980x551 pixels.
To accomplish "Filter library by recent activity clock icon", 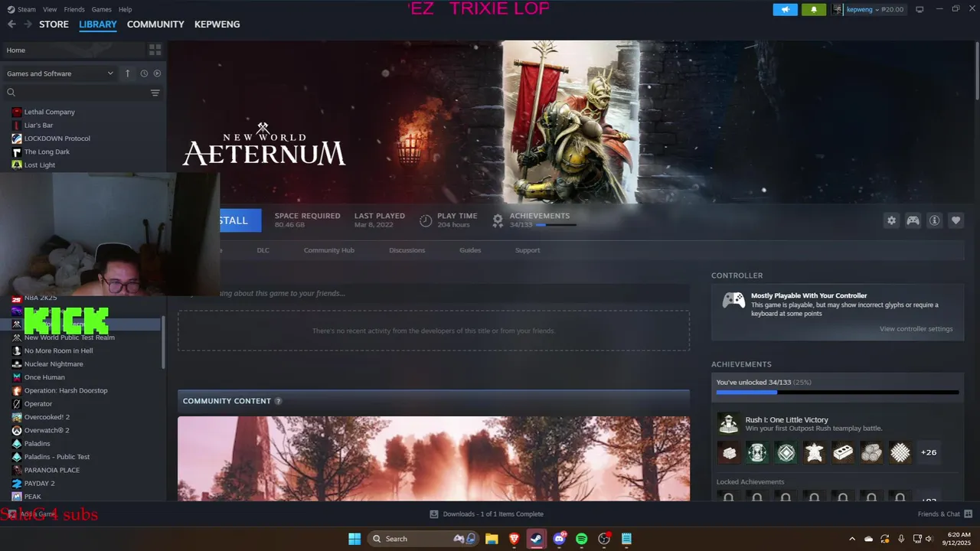I will pos(143,73).
